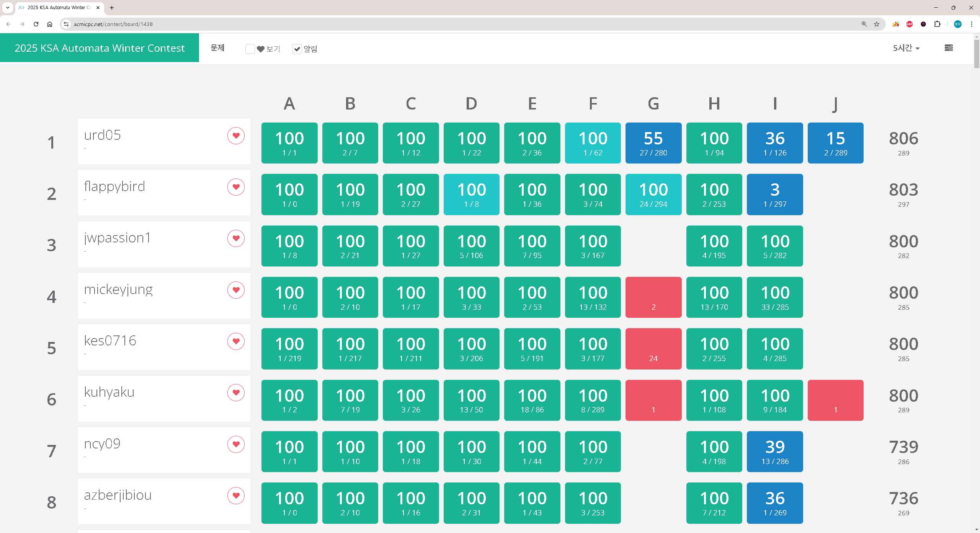This screenshot has width=980, height=533.
Task: Open Chrome's three-dot menu
Action: pos(971,24)
